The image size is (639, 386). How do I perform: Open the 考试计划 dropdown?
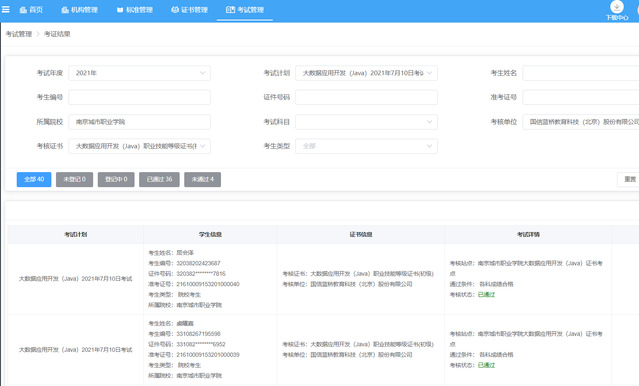(366, 73)
